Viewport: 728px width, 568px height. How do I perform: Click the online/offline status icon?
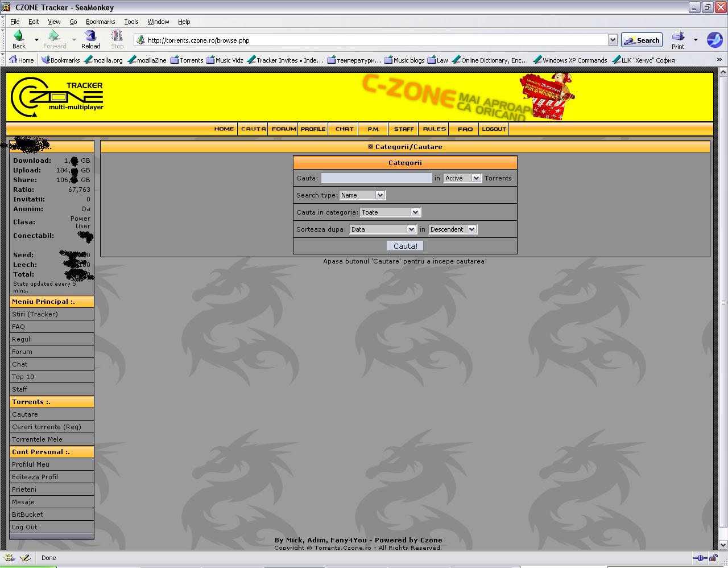[x=700, y=558]
